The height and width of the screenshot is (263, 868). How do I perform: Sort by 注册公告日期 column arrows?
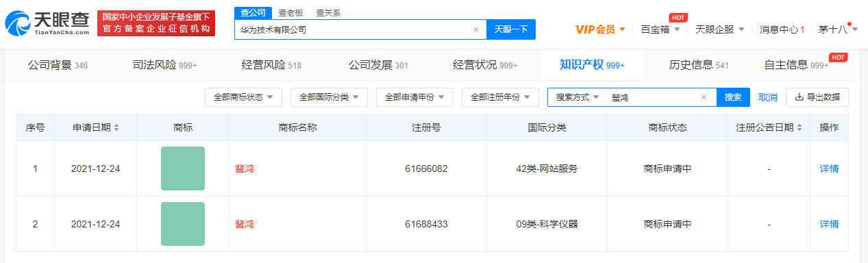(x=799, y=128)
